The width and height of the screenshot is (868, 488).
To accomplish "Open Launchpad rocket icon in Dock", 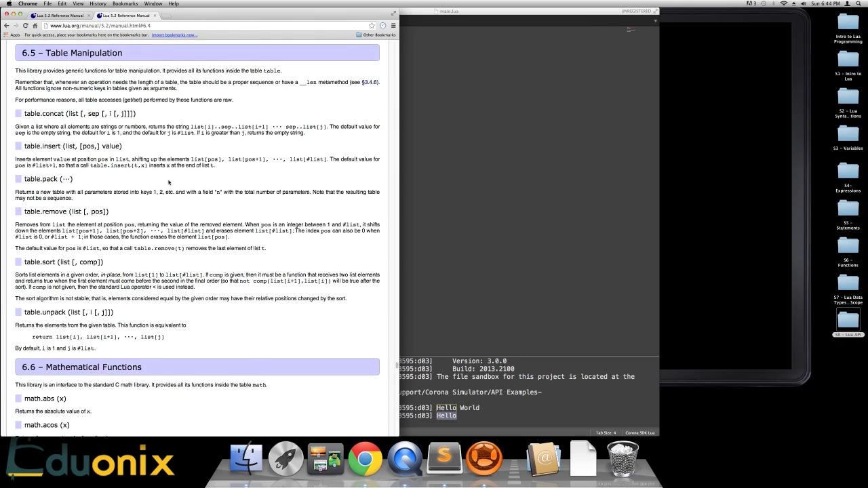I will pos(285,459).
